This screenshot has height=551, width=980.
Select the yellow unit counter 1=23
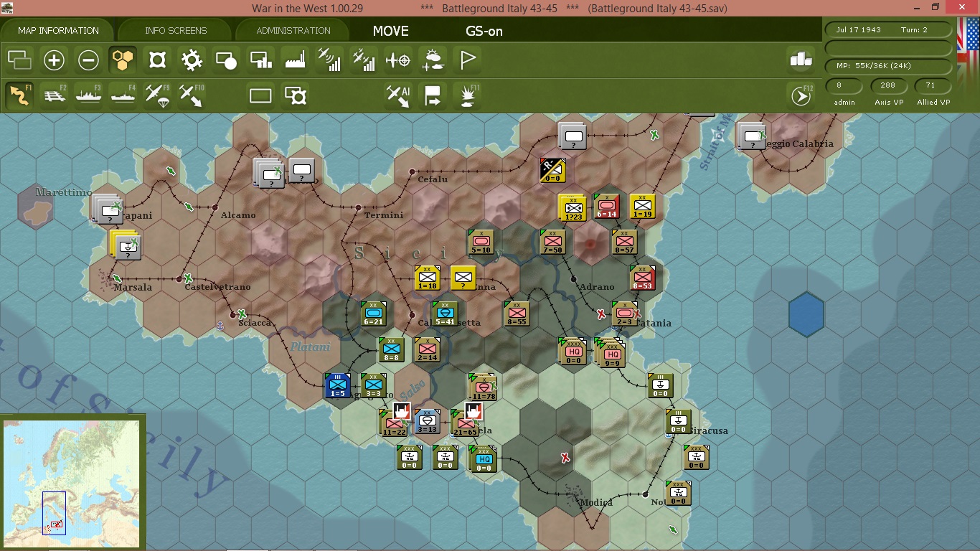coord(573,207)
